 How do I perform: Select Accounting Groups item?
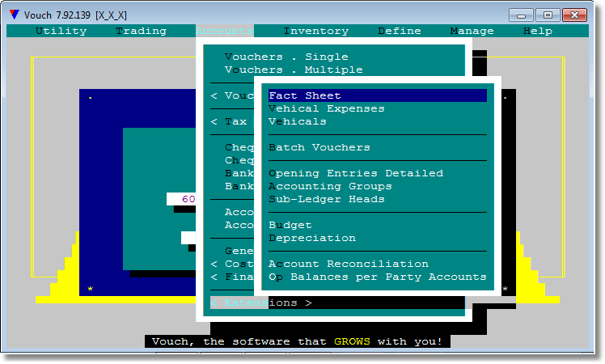[x=330, y=186]
